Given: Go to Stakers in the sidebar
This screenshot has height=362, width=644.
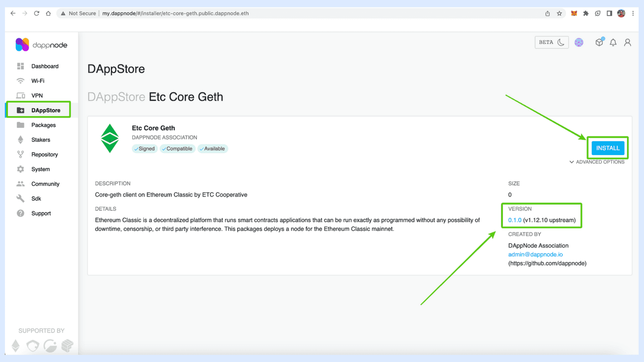Looking at the screenshot, I should pos(40,140).
